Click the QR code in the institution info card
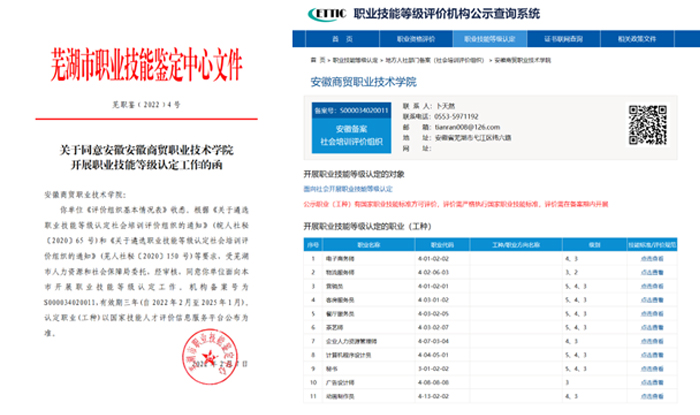This screenshot has width=700, height=415. (x=647, y=124)
